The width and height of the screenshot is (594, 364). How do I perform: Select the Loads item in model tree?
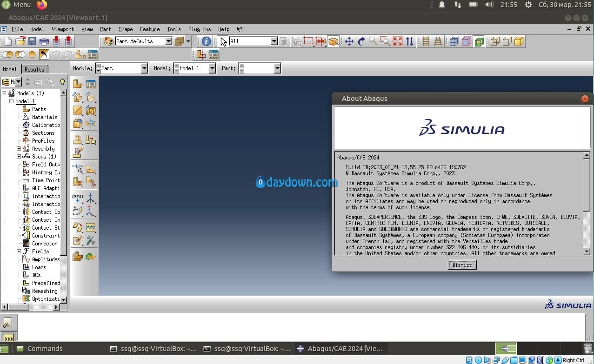(x=39, y=267)
